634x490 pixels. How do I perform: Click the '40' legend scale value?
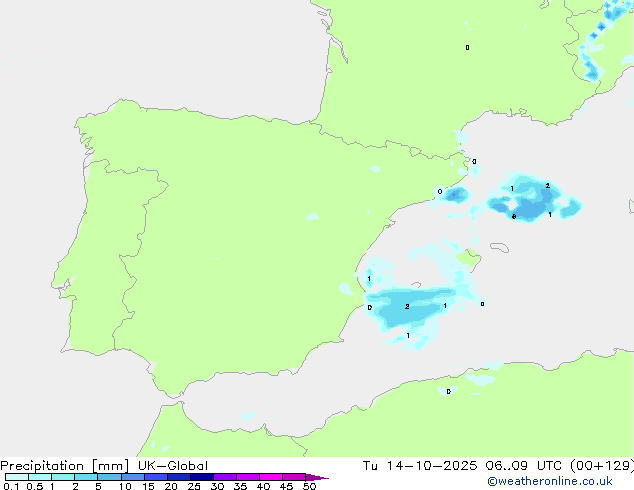click(263, 486)
